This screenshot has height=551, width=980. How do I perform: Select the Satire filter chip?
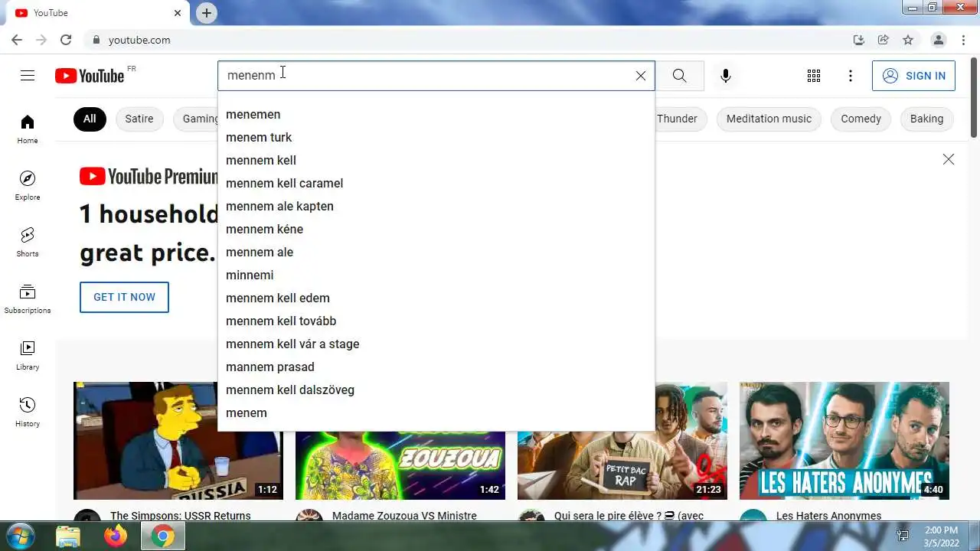click(139, 119)
